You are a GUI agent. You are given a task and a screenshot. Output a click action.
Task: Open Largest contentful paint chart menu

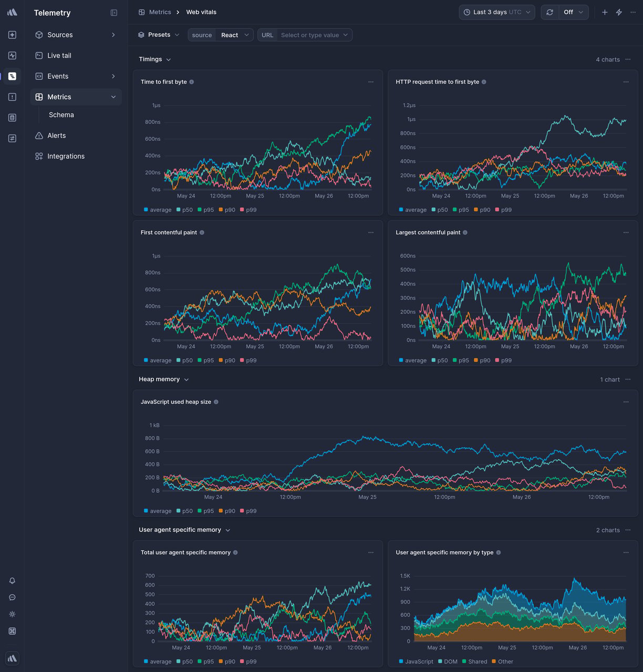pos(626,232)
